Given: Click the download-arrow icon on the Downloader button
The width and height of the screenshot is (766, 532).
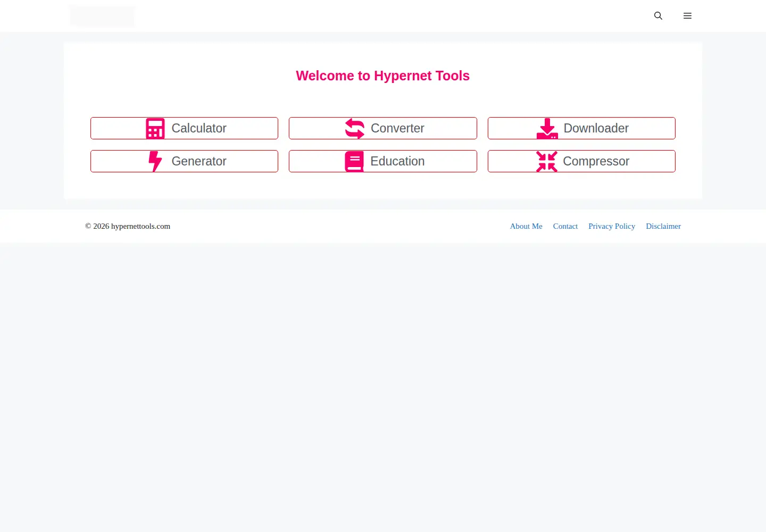Looking at the screenshot, I should point(547,129).
